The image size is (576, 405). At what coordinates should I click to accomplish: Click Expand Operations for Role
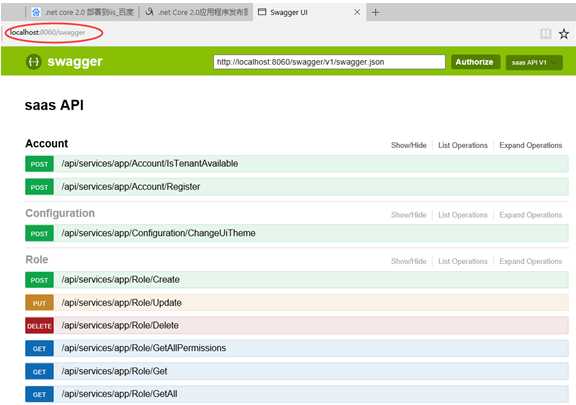530,261
